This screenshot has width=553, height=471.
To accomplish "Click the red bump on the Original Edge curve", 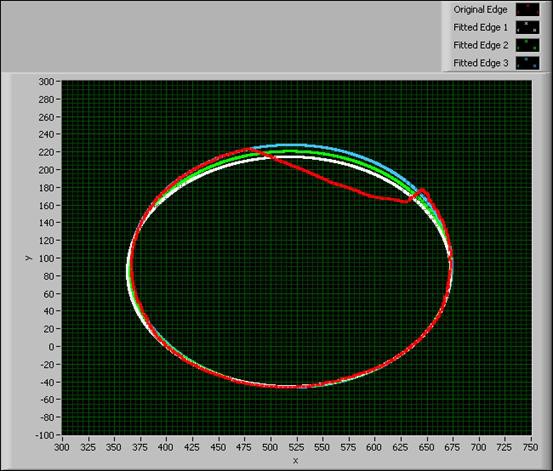I will click(x=421, y=192).
